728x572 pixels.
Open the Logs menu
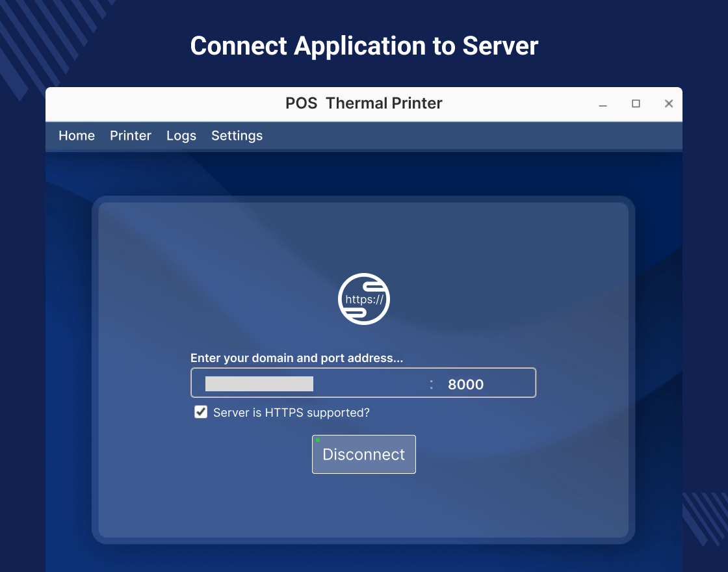tap(181, 136)
